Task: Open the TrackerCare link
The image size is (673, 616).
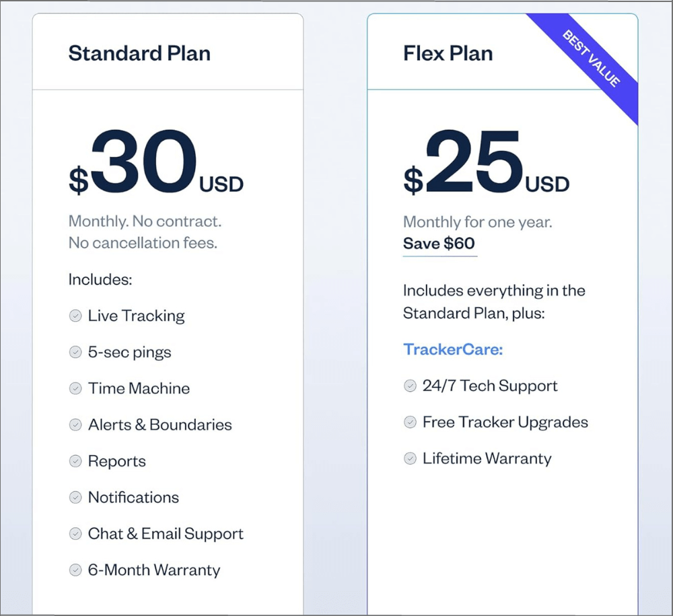Action: coord(453,349)
